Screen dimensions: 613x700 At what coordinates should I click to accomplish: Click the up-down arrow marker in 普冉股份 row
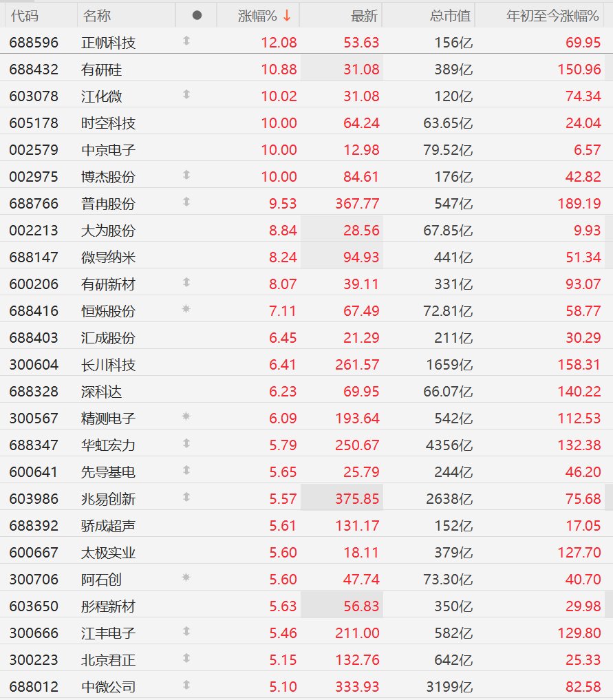pyautogui.click(x=186, y=202)
